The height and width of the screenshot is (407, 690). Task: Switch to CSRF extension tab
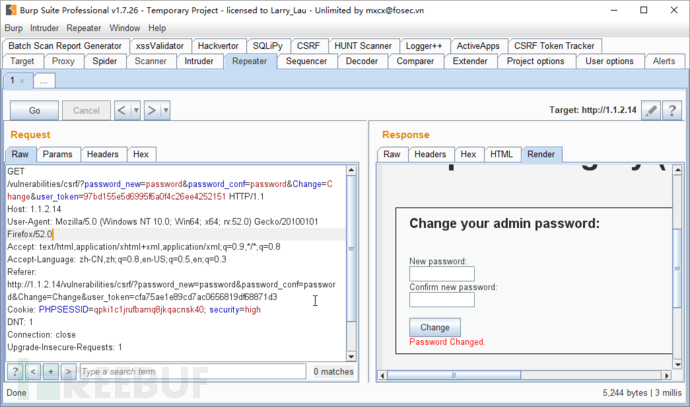coord(308,46)
